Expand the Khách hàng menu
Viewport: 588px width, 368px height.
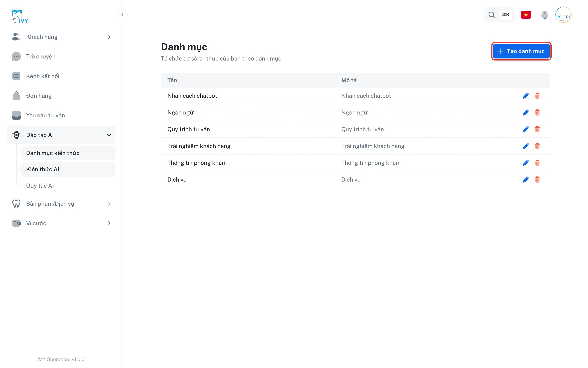coord(61,37)
